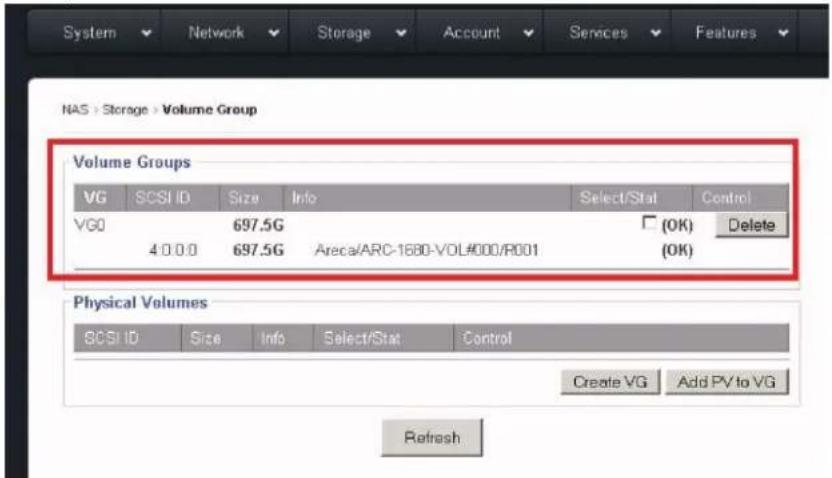Click the Volume Groups section title
Image resolution: width=832 pixels, height=478 pixels.
pos(132,162)
